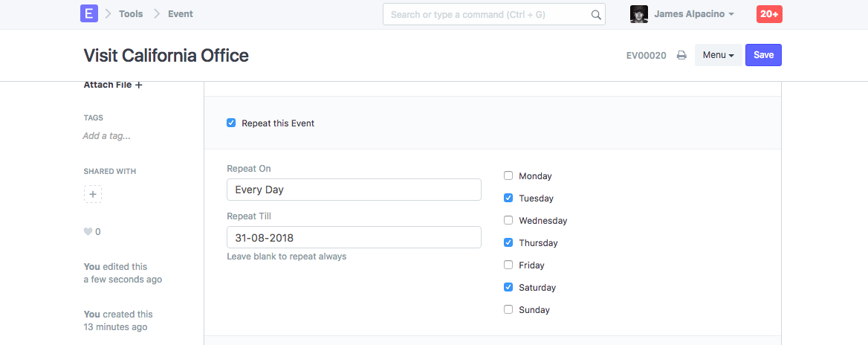The image size is (868, 345).
Task: Expand the Menu dropdown button
Action: click(x=718, y=55)
